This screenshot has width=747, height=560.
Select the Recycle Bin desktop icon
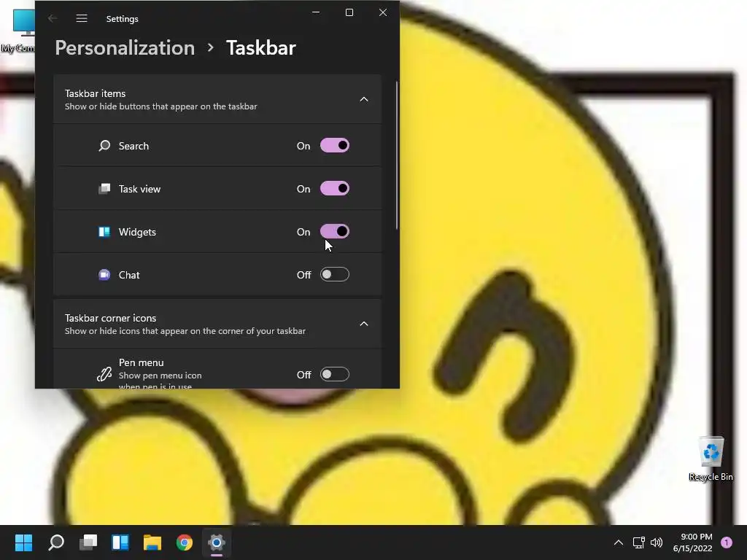(x=711, y=458)
